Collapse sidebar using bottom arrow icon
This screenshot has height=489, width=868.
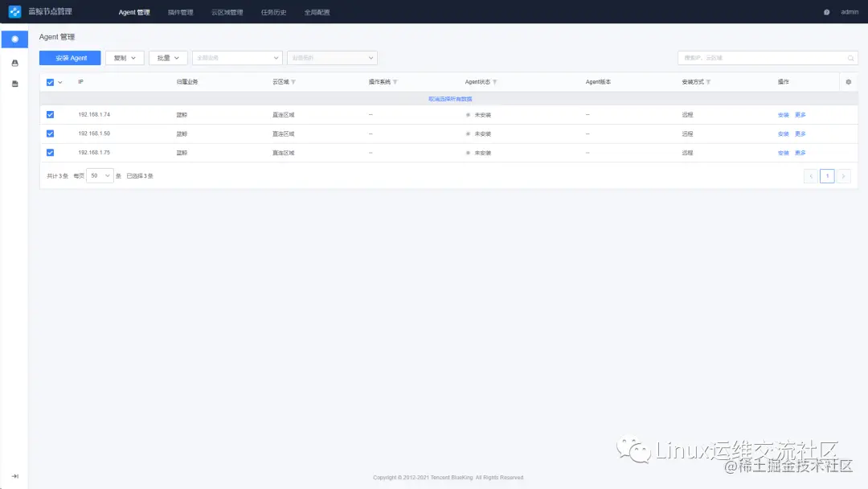point(15,476)
